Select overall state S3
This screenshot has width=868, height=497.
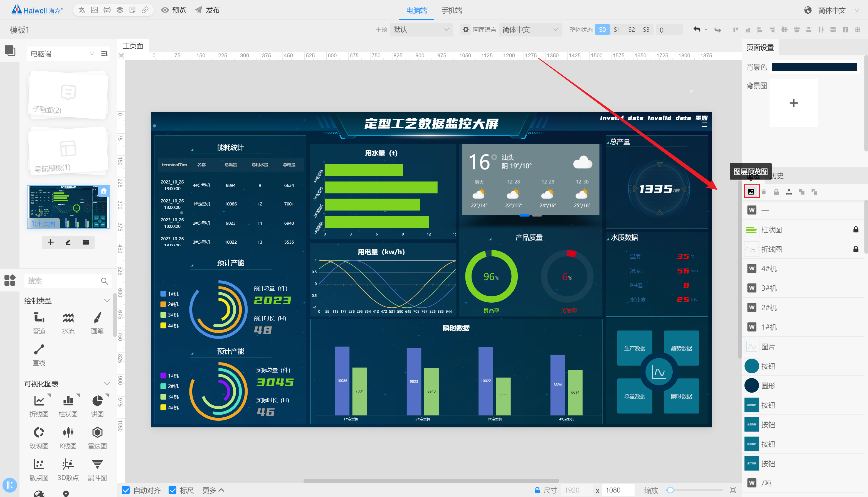[646, 30]
